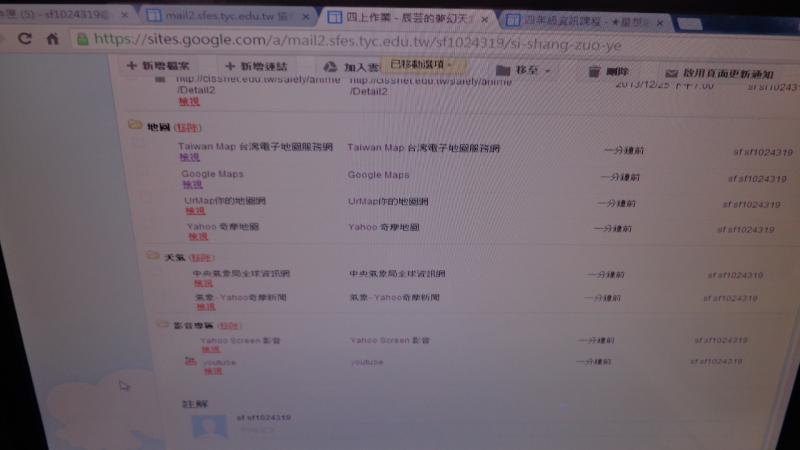Switch to the mail2.sfes.tyc.edu.tw tab
The width and height of the screenshot is (800, 450).
tap(226, 16)
